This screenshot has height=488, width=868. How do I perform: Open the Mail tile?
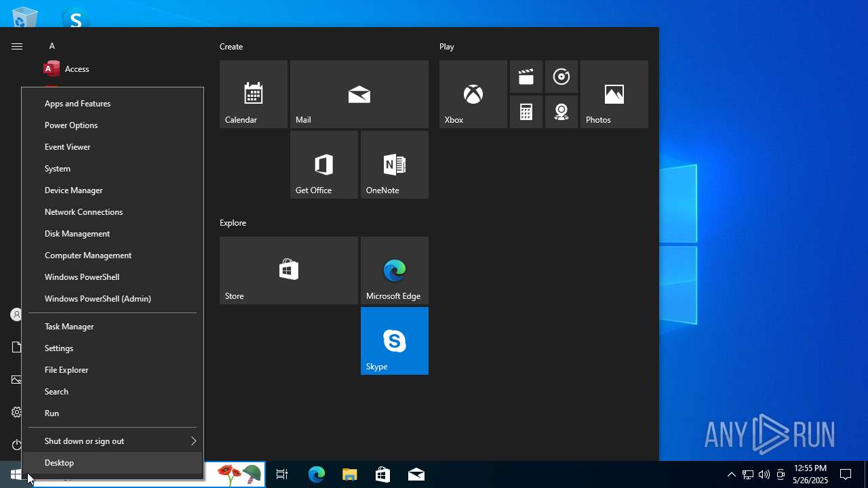point(359,94)
